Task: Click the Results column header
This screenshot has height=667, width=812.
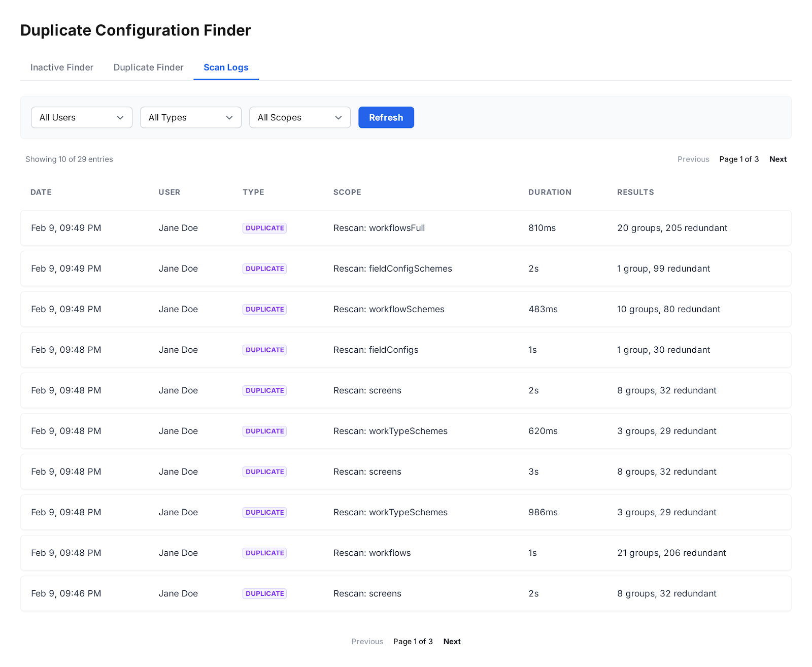Action: tap(635, 192)
